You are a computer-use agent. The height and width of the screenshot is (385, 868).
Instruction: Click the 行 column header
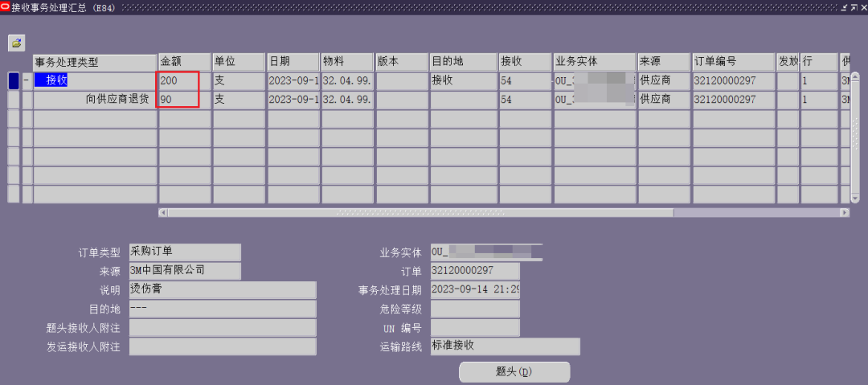[x=819, y=62]
